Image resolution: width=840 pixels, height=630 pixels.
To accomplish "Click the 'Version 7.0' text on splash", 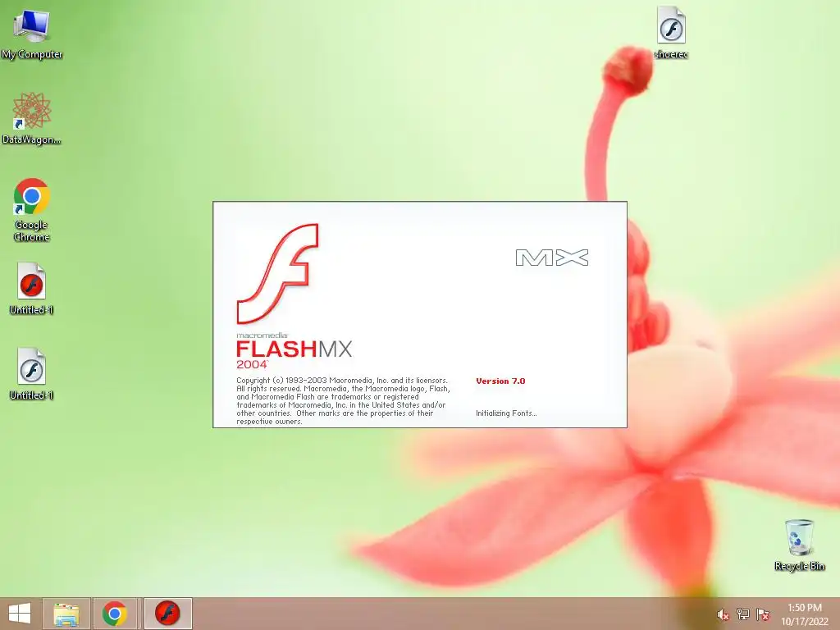I will [500, 381].
